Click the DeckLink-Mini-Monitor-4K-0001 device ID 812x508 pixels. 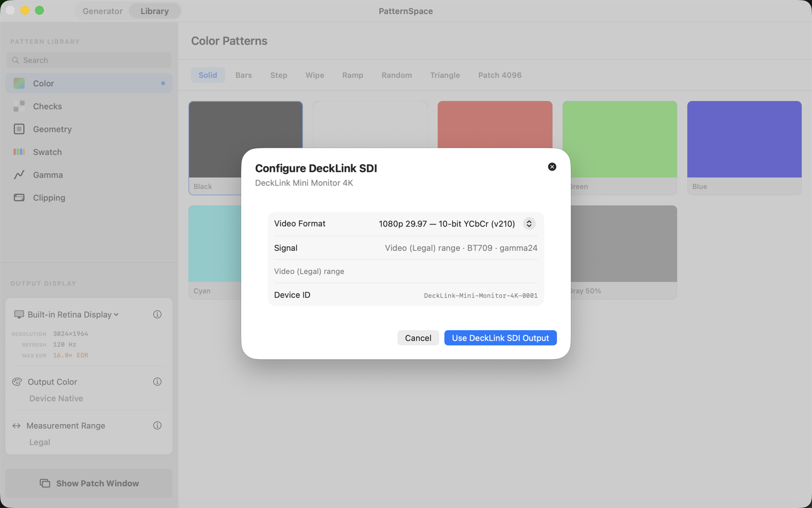coord(481,296)
